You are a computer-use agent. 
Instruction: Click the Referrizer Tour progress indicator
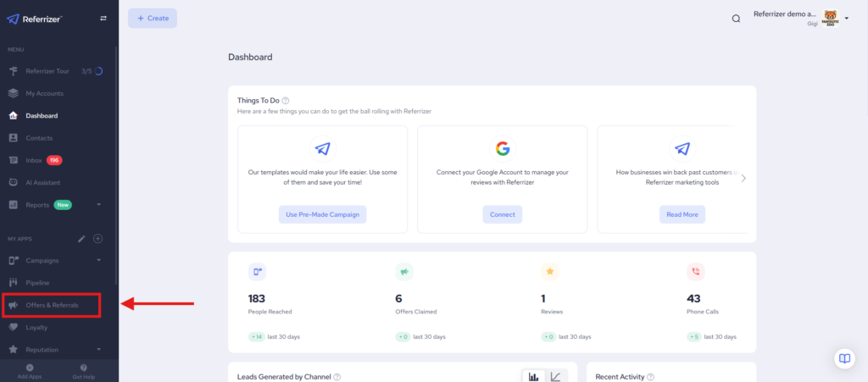[x=97, y=71]
